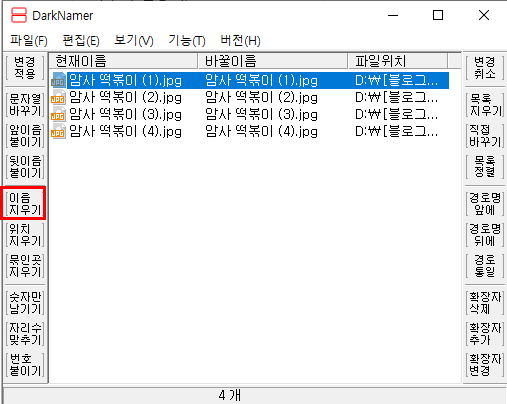Screen dimensions: 507x404
Task: Open the 보기(V) menu
Action: pyautogui.click(x=134, y=41)
